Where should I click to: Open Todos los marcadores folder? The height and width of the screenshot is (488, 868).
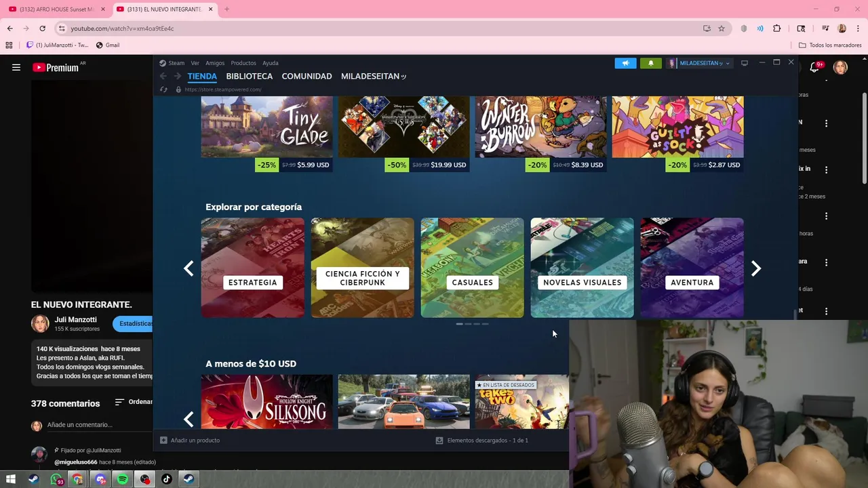(x=830, y=45)
